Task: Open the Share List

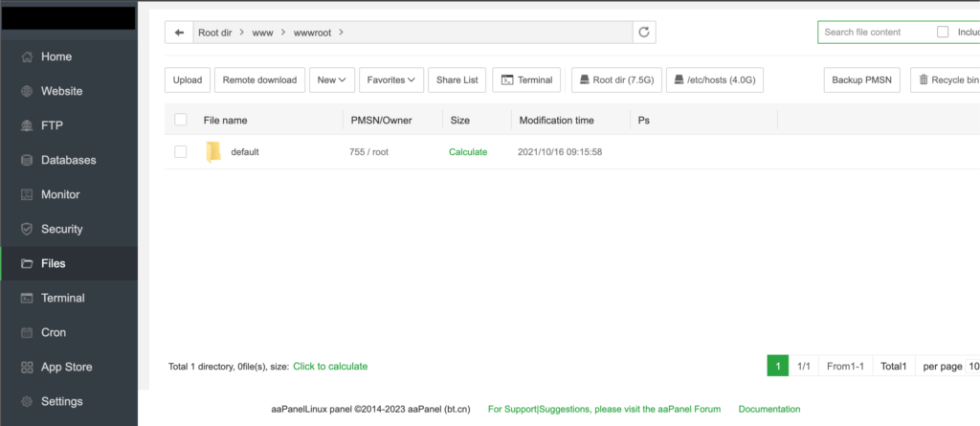Action: (x=457, y=80)
